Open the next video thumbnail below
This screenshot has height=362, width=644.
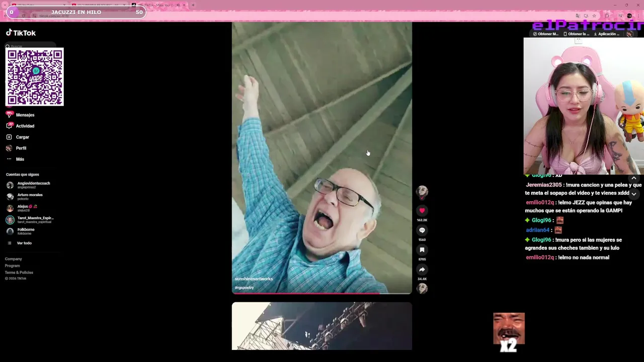coord(321,326)
